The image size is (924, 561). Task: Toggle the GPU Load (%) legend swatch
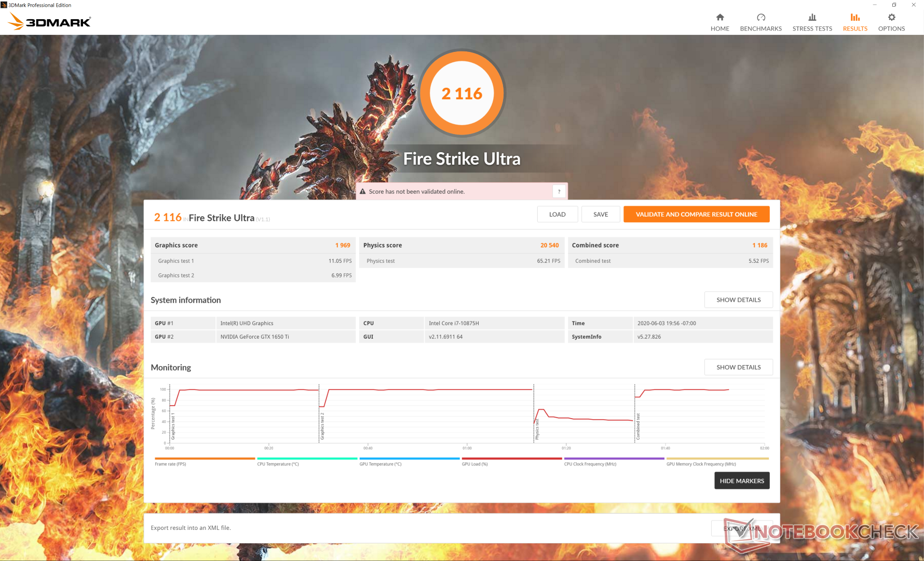pyautogui.click(x=512, y=459)
